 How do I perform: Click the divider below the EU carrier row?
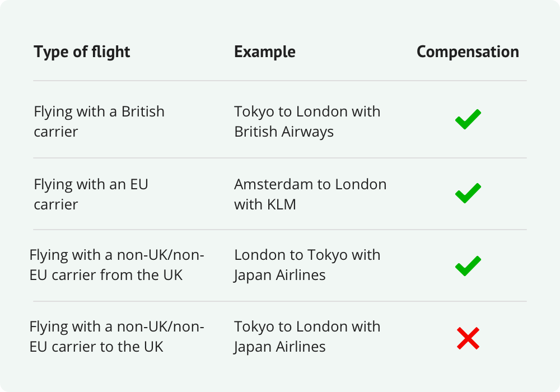click(280, 230)
